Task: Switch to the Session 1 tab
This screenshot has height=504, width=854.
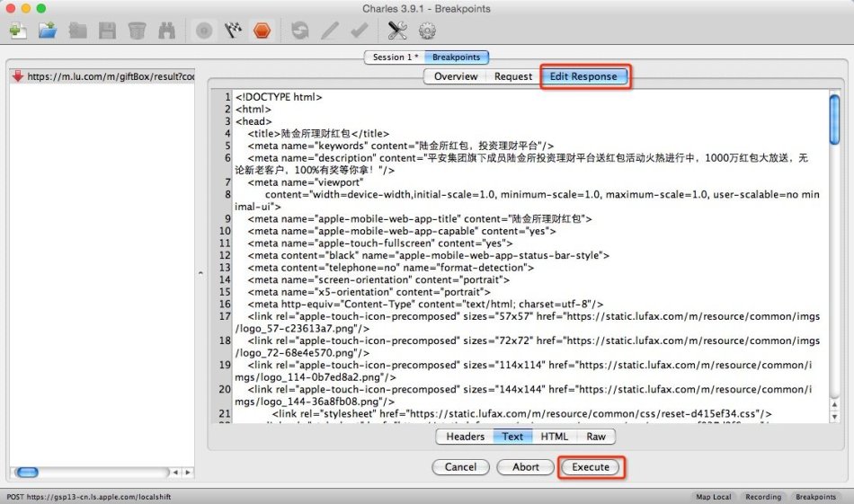Action: 395,57
